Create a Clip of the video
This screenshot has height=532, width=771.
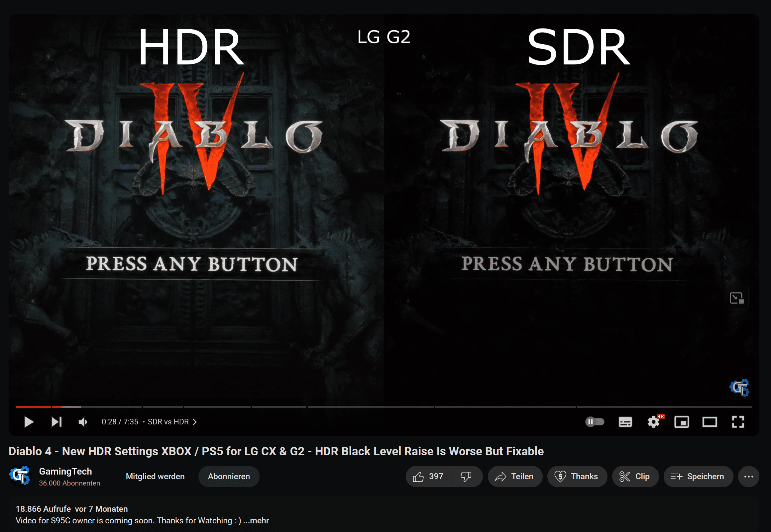(635, 476)
